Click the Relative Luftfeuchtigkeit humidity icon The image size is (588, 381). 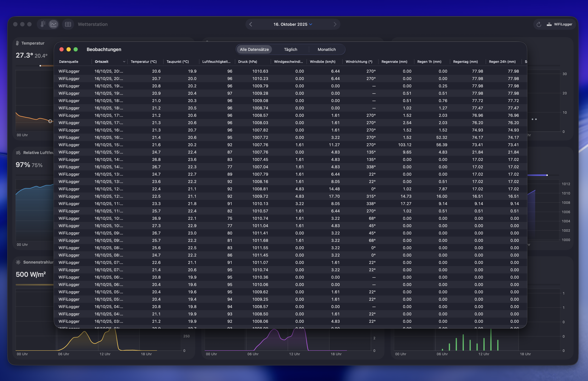18,152
